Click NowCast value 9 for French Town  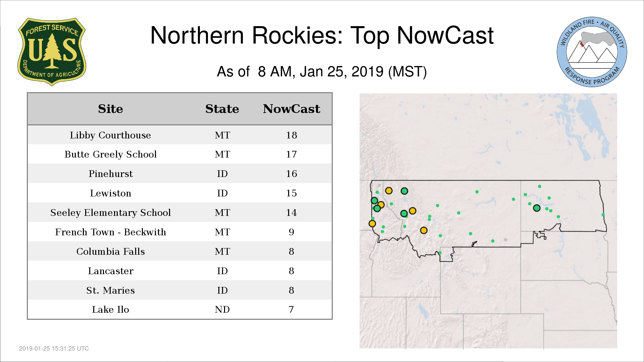[x=291, y=232]
